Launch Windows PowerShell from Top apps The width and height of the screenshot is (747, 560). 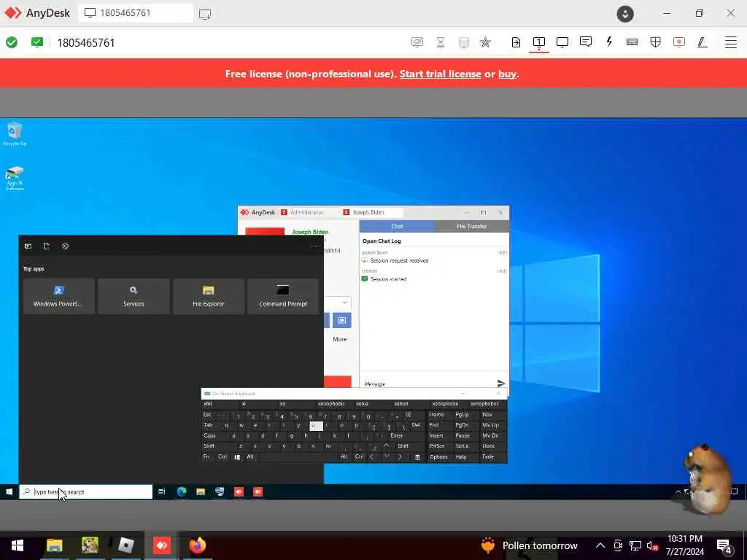pyautogui.click(x=58, y=296)
